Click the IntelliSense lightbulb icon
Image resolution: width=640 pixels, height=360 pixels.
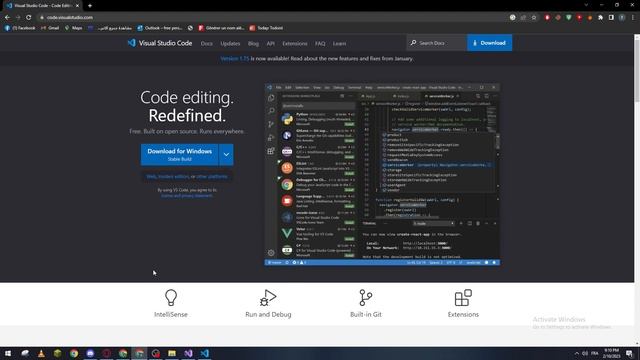pos(171,298)
